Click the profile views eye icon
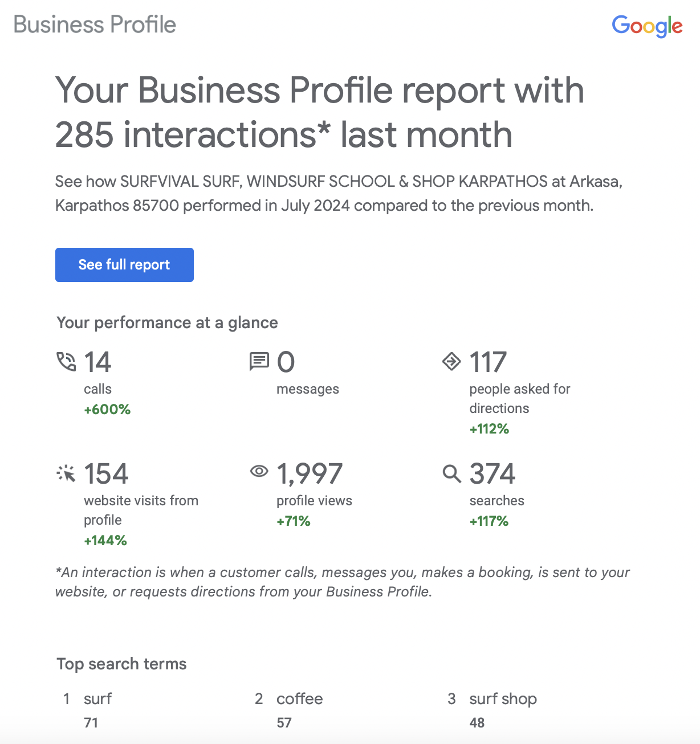This screenshot has width=700, height=744. pyautogui.click(x=259, y=471)
